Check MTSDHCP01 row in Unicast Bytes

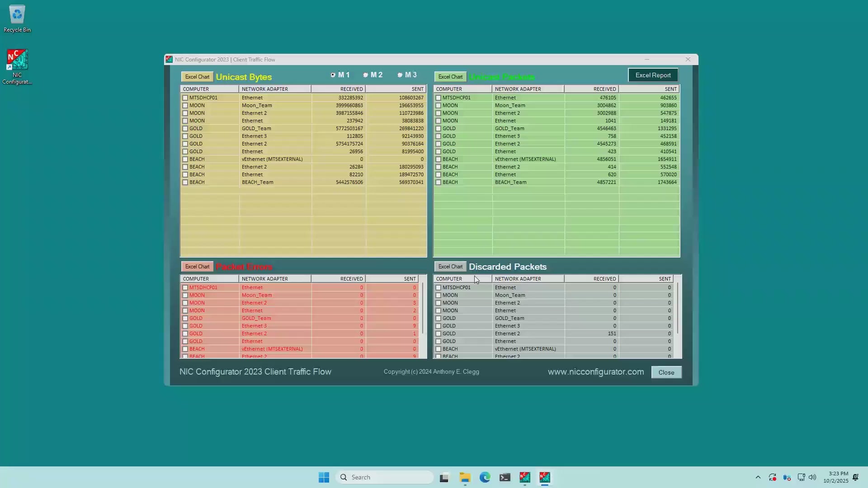coord(185,98)
